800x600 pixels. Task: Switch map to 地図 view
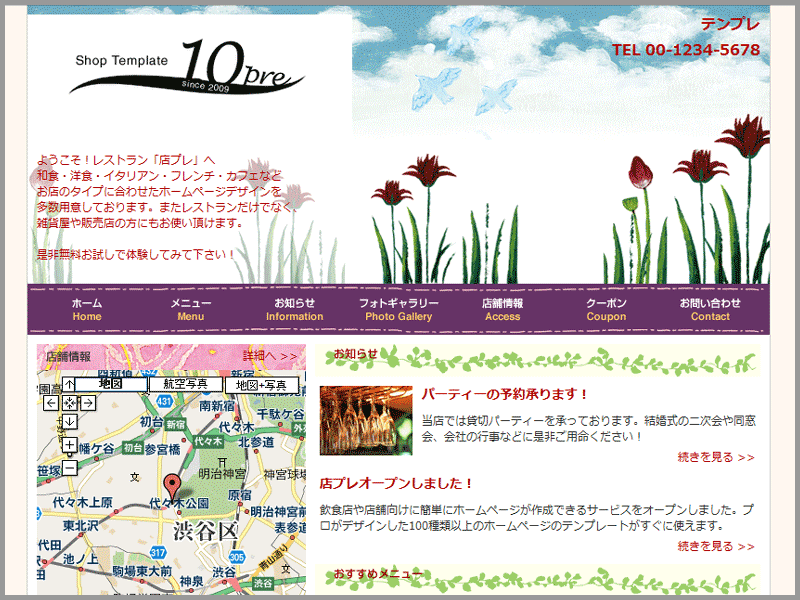point(110,384)
